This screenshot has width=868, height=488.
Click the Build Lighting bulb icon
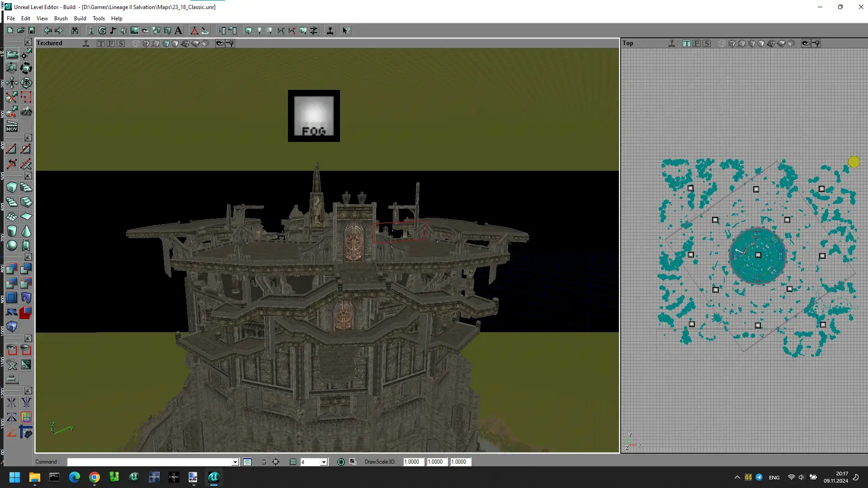[x=259, y=30]
